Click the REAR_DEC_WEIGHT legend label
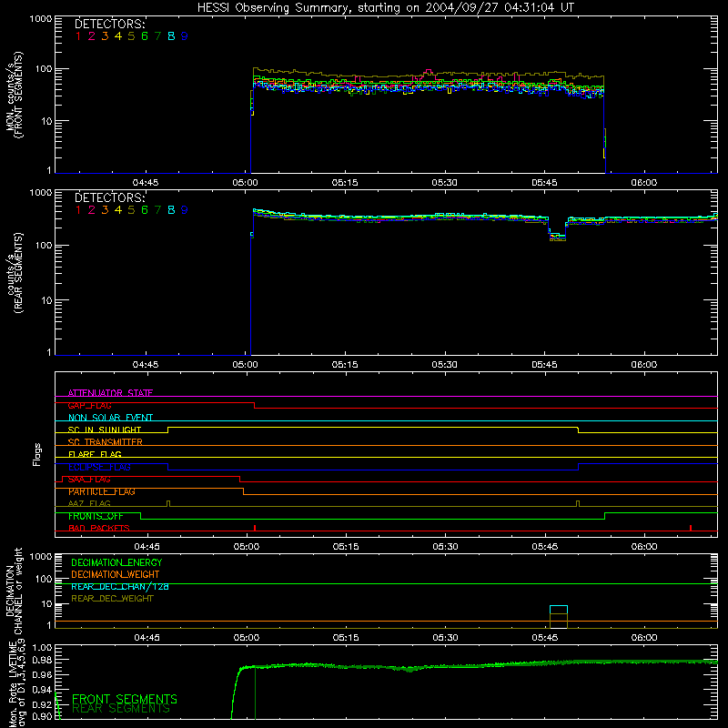 pyautogui.click(x=112, y=599)
